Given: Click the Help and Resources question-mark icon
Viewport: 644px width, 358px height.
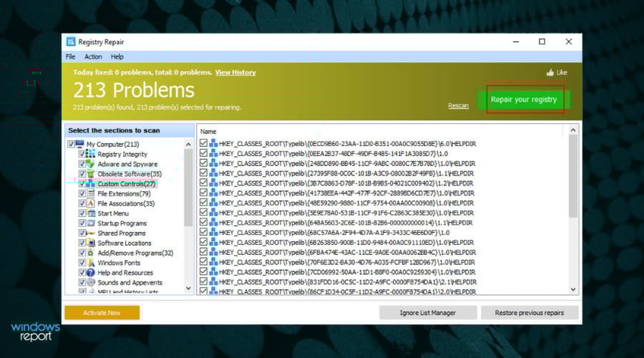Looking at the screenshot, I should [x=90, y=272].
